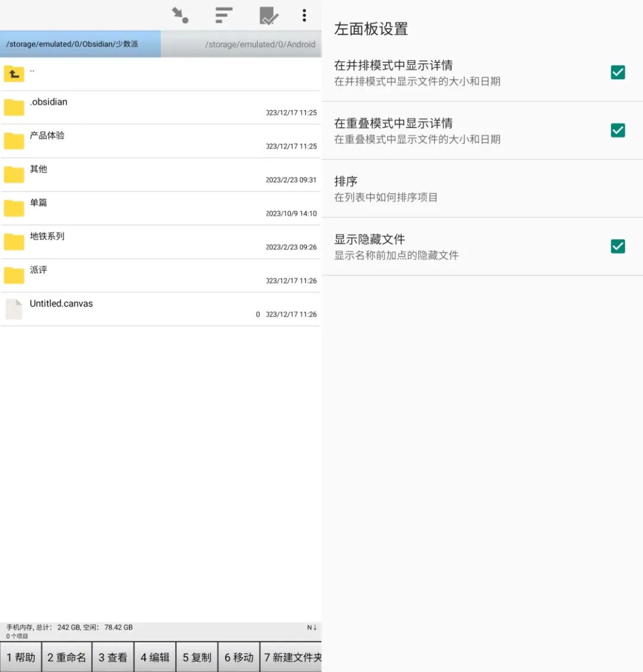The image size is (643, 672).
Task: Click the 单篇 folder name
Action: [x=39, y=202]
